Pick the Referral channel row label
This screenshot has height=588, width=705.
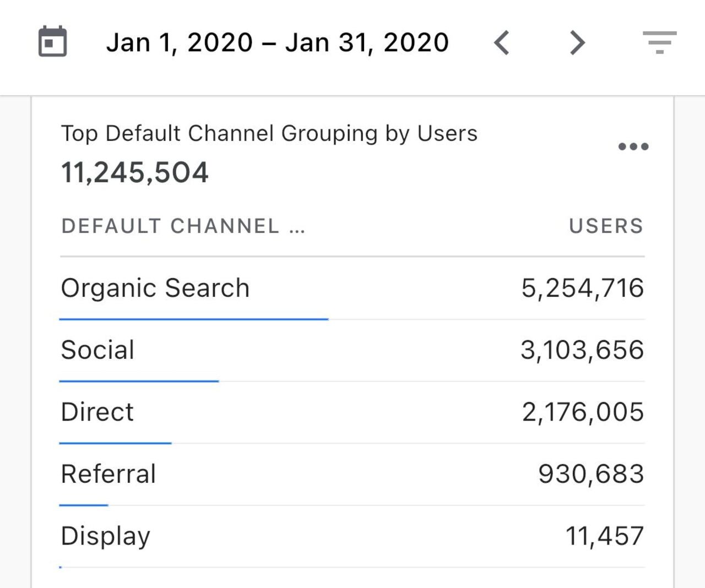tap(109, 474)
